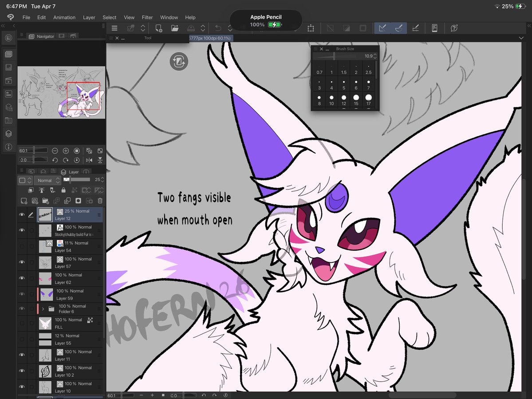The height and width of the screenshot is (399, 532).
Task: Select brush size 12 preset
Action: click(344, 100)
